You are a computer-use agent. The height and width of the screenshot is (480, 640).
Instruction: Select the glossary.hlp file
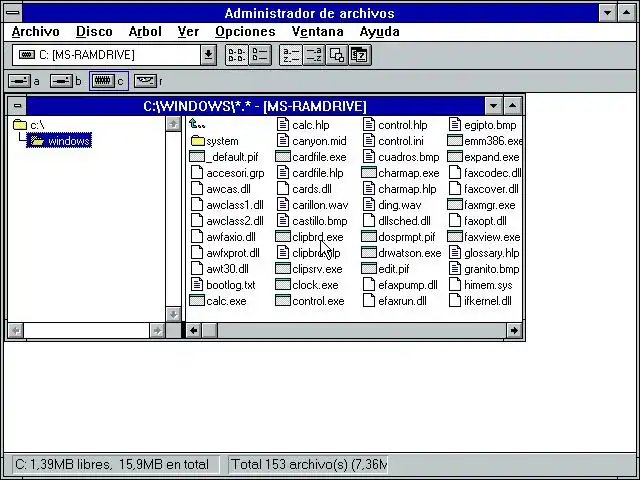[x=484, y=253]
